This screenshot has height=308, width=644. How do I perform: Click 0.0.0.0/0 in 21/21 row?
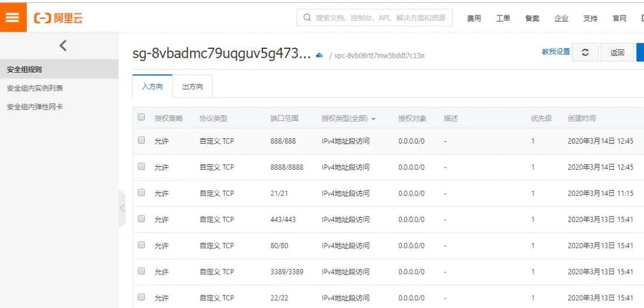411,193
